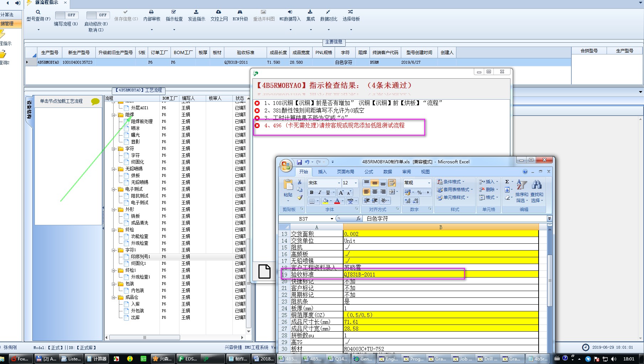
Task: Click the 数据对比 compare icon
Action: pos(328,12)
